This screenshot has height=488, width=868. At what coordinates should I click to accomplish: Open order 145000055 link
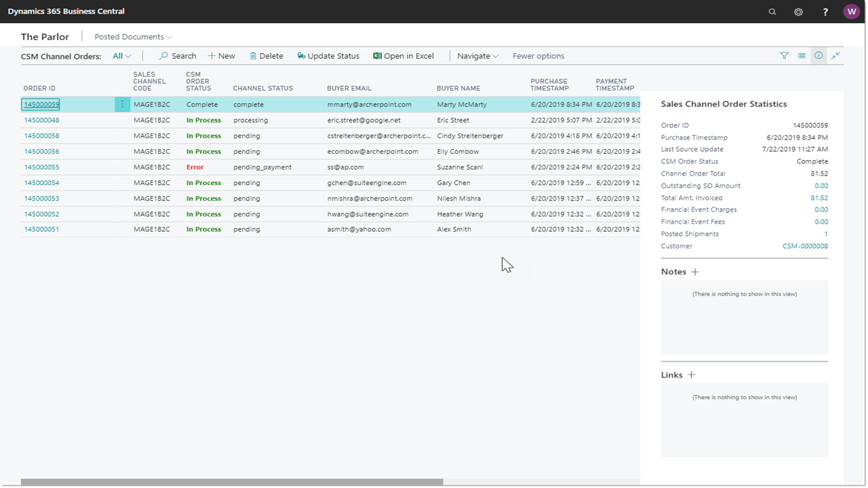(x=41, y=167)
